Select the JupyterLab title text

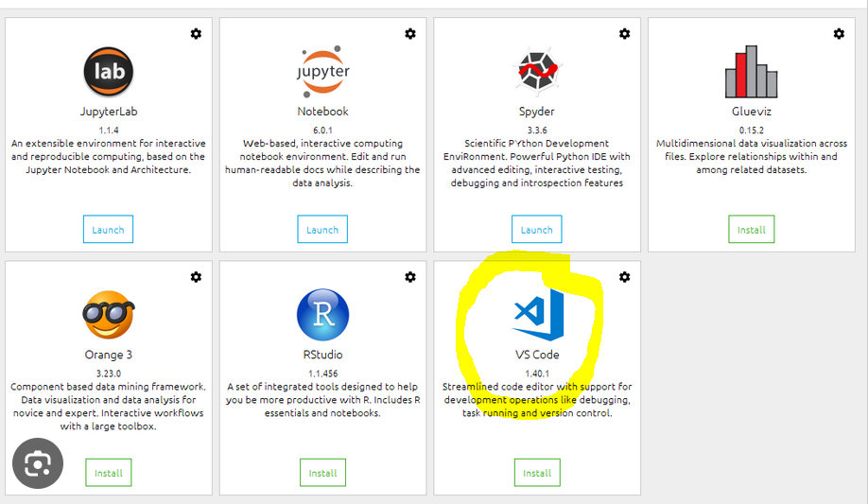tap(109, 112)
